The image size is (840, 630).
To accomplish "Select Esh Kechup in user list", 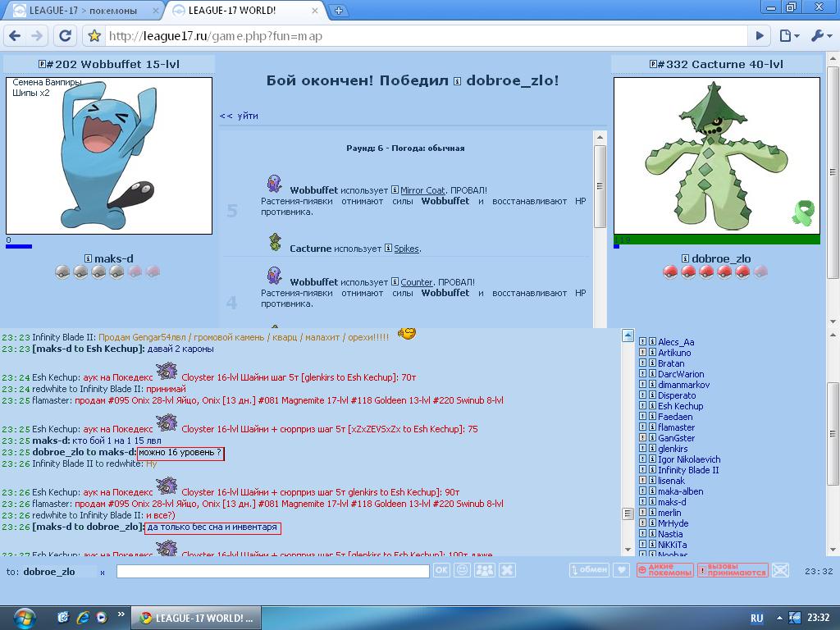I will click(680, 406).
